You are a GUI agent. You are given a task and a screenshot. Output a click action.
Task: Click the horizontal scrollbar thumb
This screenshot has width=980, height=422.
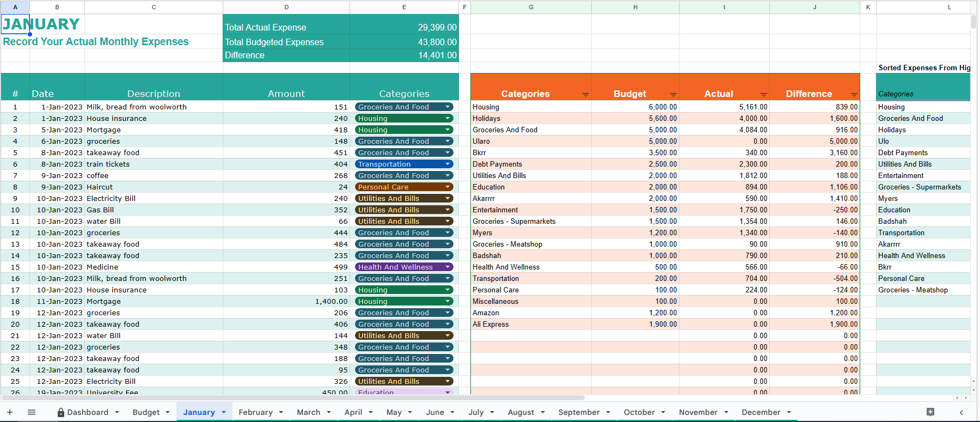click(x=293, y=397)
